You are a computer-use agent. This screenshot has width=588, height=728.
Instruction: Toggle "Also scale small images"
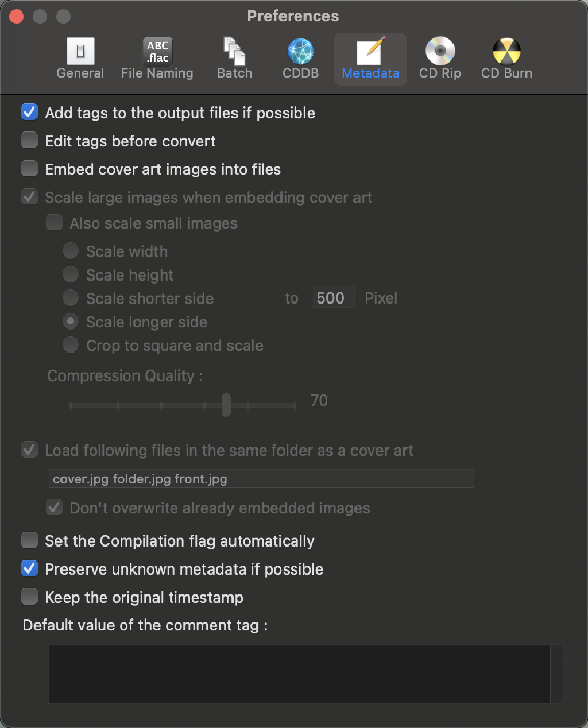[54, 222]
